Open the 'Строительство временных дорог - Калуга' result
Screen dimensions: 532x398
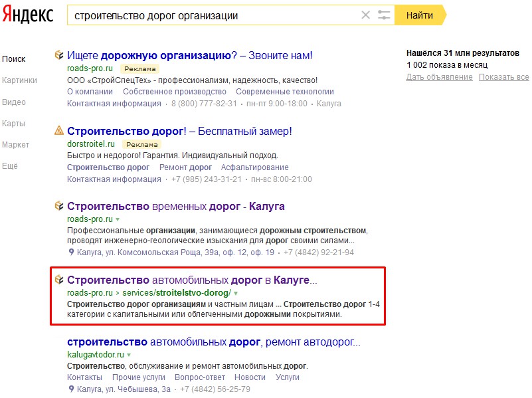(x=176, y=206)
